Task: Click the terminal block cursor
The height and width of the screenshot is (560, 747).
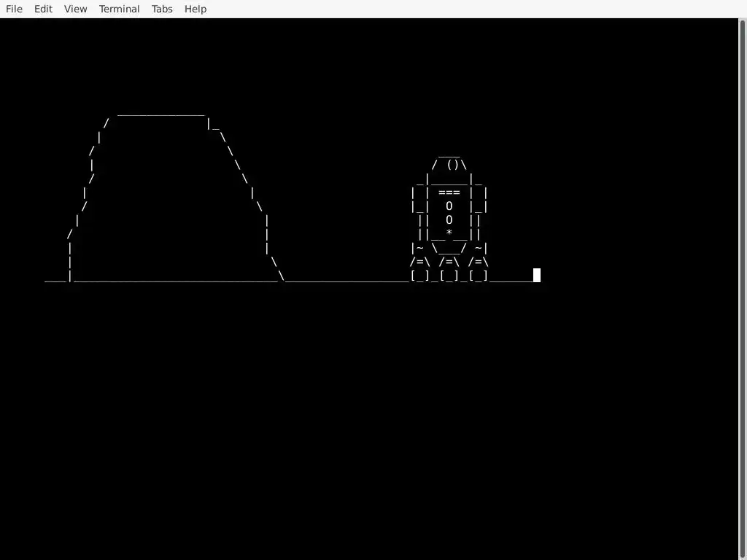Action: [537, 275]
